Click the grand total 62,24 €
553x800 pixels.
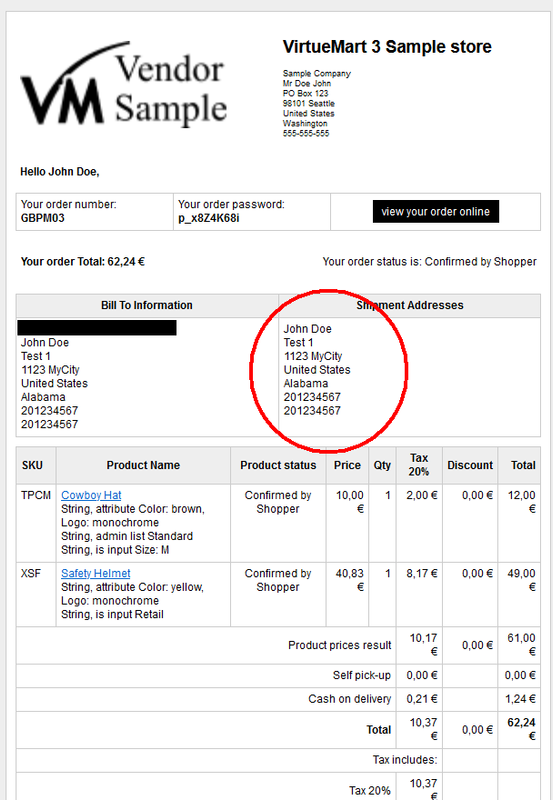(x=522, y=730)
